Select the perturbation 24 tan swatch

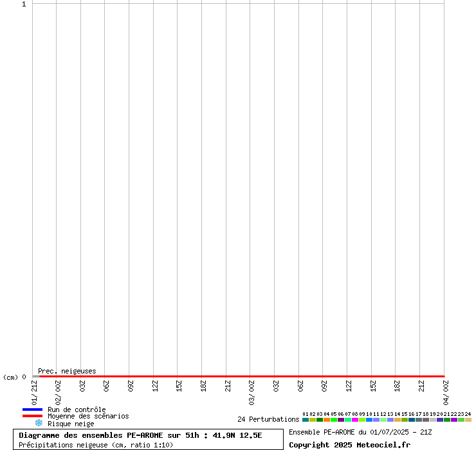click(468, 420)
